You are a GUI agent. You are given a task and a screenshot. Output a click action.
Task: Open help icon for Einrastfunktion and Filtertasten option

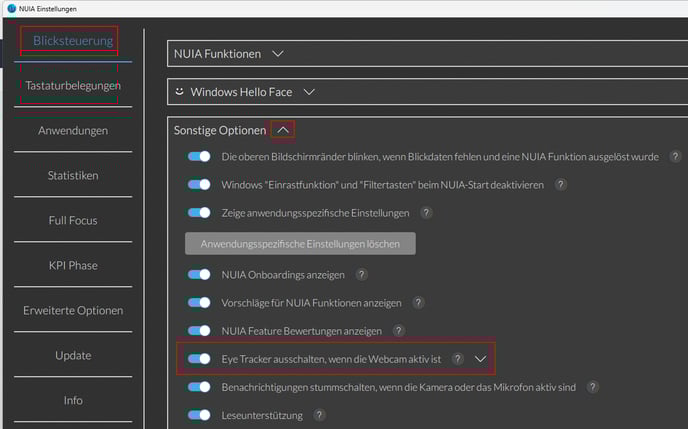point(560,184)
